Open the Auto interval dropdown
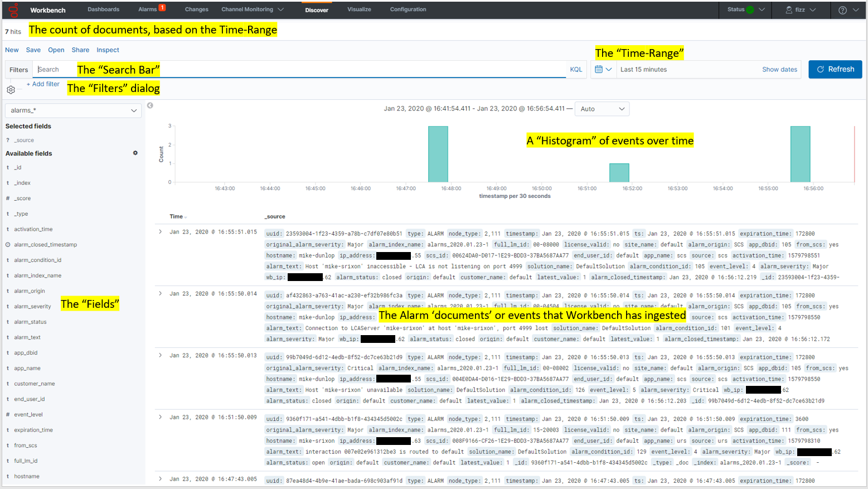868x489 pixels. pyautogui.click(x=602, y=109)
